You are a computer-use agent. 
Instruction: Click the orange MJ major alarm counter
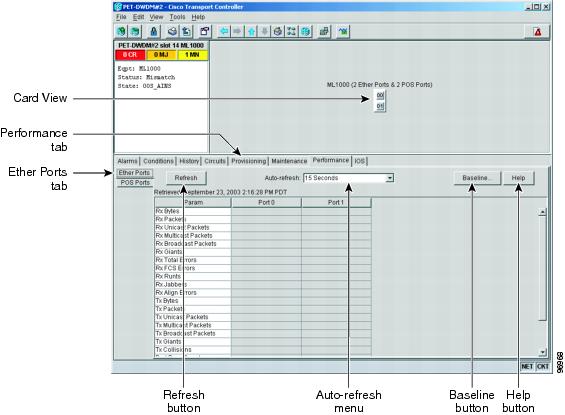click(161, 55)
